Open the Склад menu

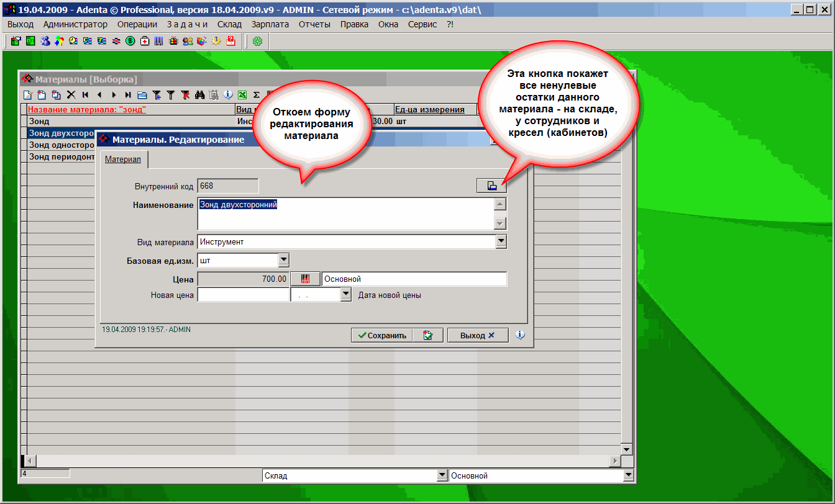tap(229, 24)
